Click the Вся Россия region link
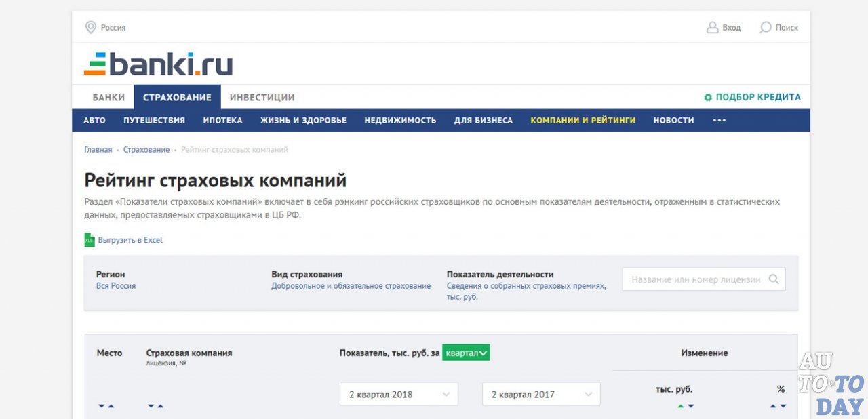Image resolution: width=868 pixels, height=419 pixels. (x=116, y=286)
